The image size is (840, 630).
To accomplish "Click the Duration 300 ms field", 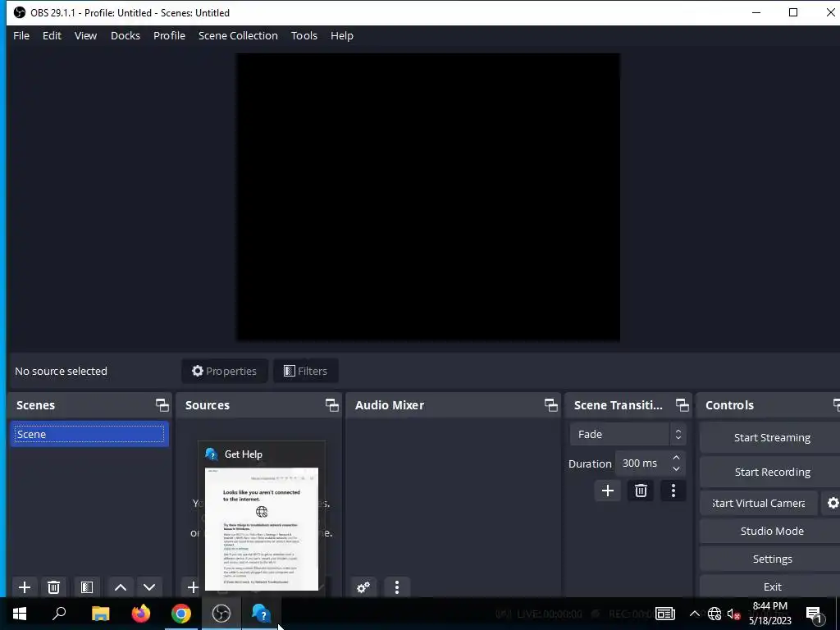I will tap(641, 463).
